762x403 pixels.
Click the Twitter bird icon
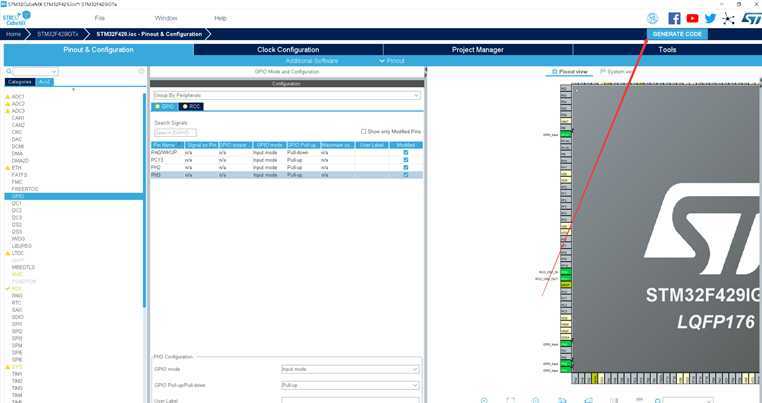[710, 18]
